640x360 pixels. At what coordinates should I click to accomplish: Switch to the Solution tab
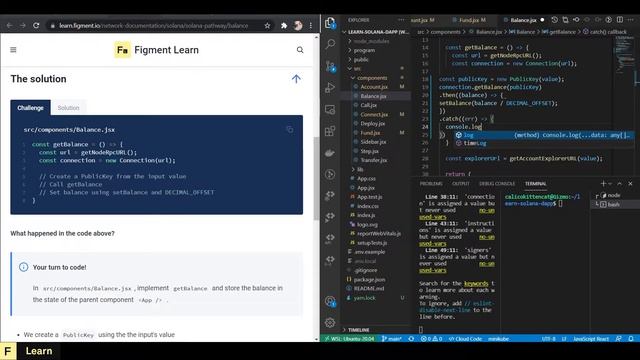[68, 108]
